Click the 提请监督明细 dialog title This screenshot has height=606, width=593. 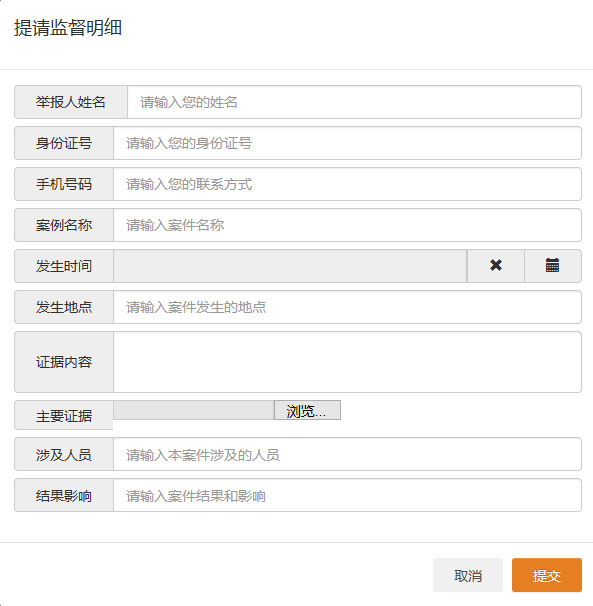coord(68,28)
